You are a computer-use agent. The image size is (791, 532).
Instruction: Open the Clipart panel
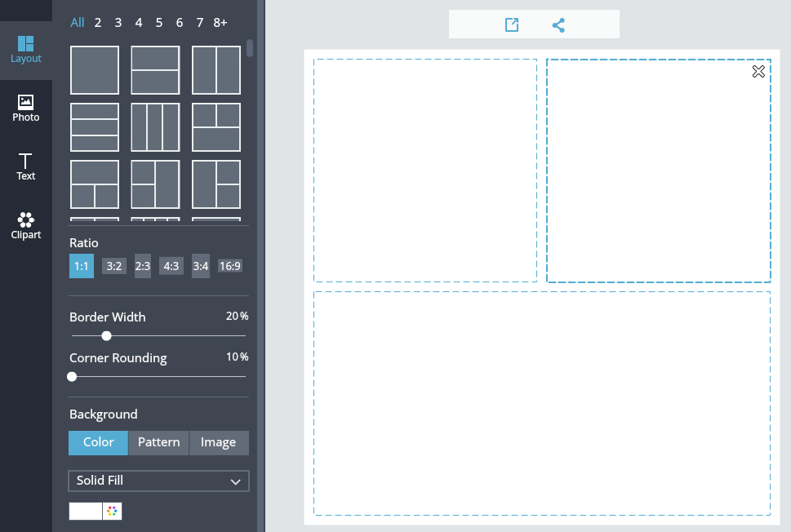(x=25, y=225)
